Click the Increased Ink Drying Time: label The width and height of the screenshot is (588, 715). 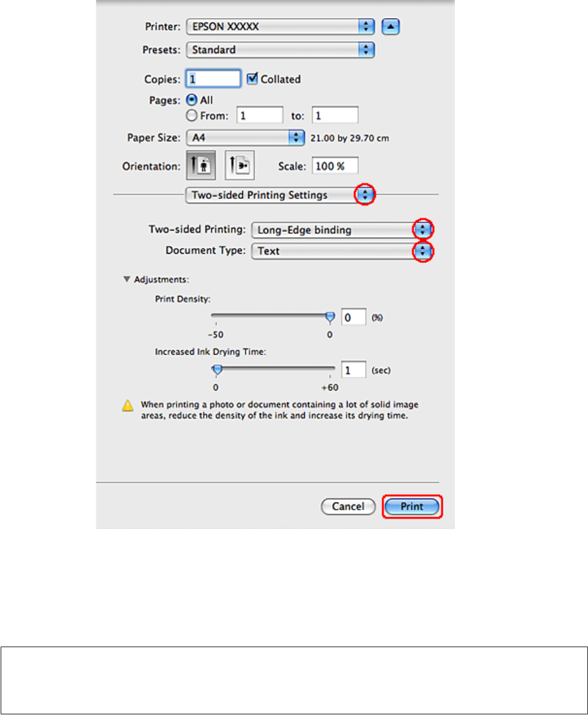210,352
